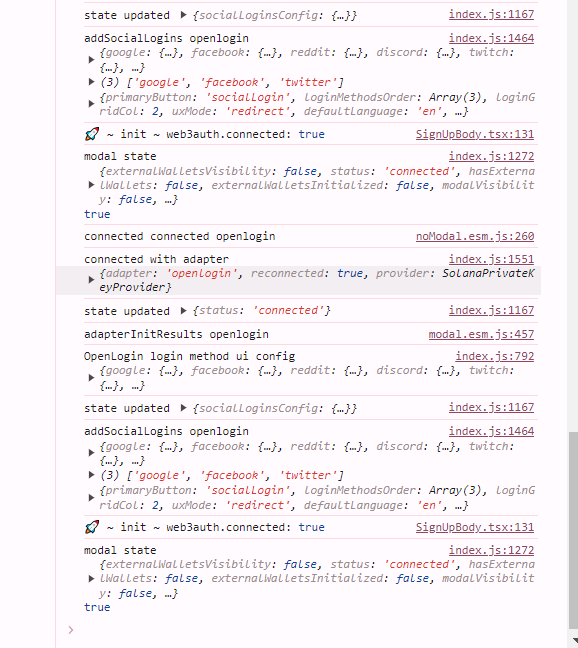Open the second index.js:1464 source link
Viewport: 578px width, 648px height.
(491, 431)
